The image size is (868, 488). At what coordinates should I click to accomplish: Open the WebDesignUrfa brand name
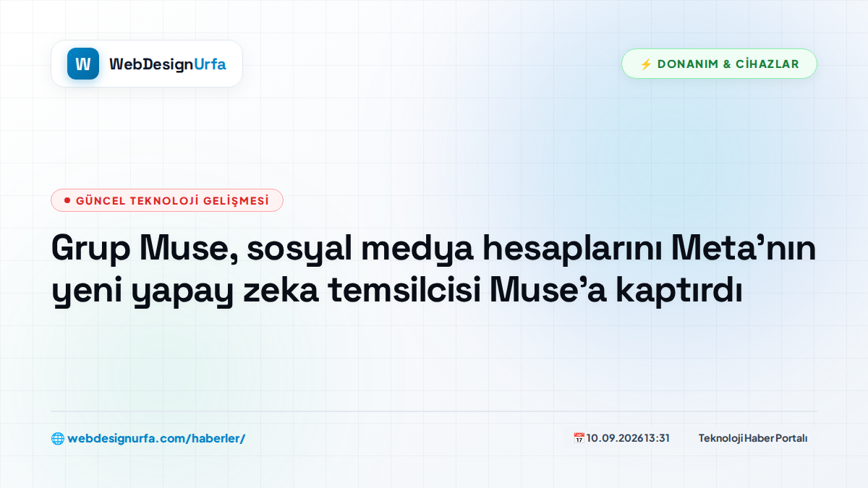[168, 64]
